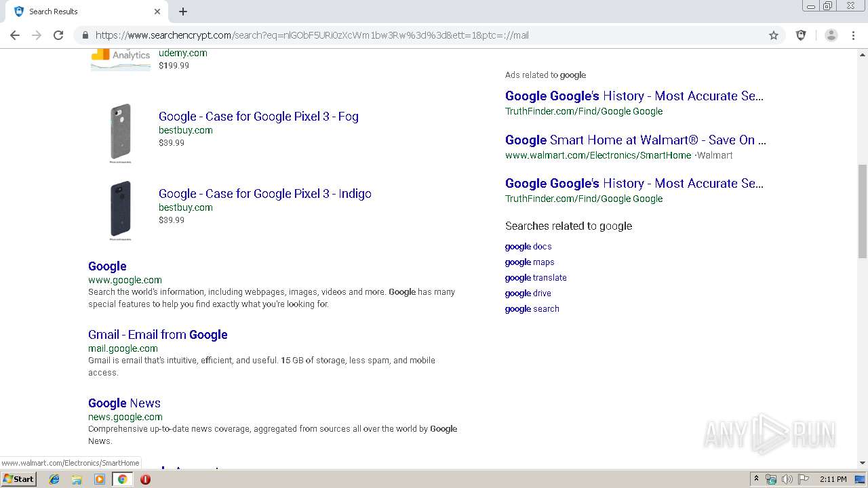Open 'Gmail - Email from Google' result
The image size is (868, 488).
157,335
